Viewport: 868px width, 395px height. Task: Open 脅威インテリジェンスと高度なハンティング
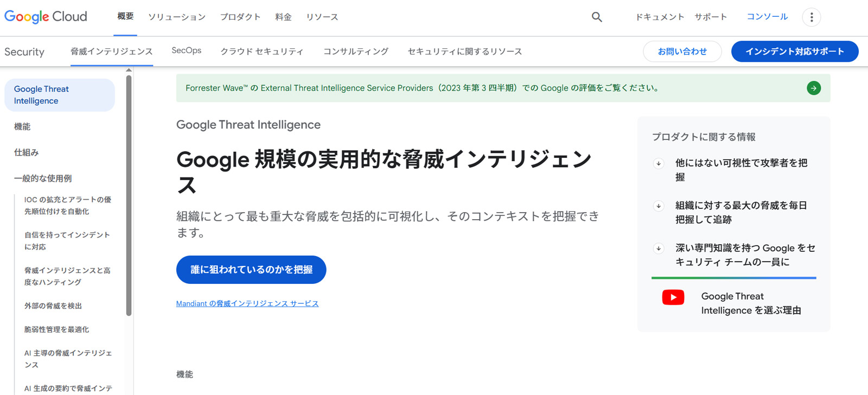pos(67,276)
